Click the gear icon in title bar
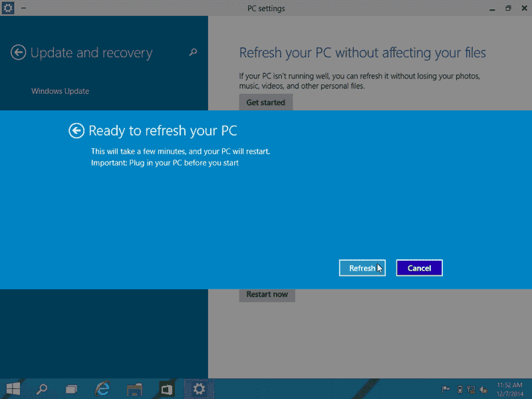Viewport: 532px width, 399px height. tap(7, 8)
